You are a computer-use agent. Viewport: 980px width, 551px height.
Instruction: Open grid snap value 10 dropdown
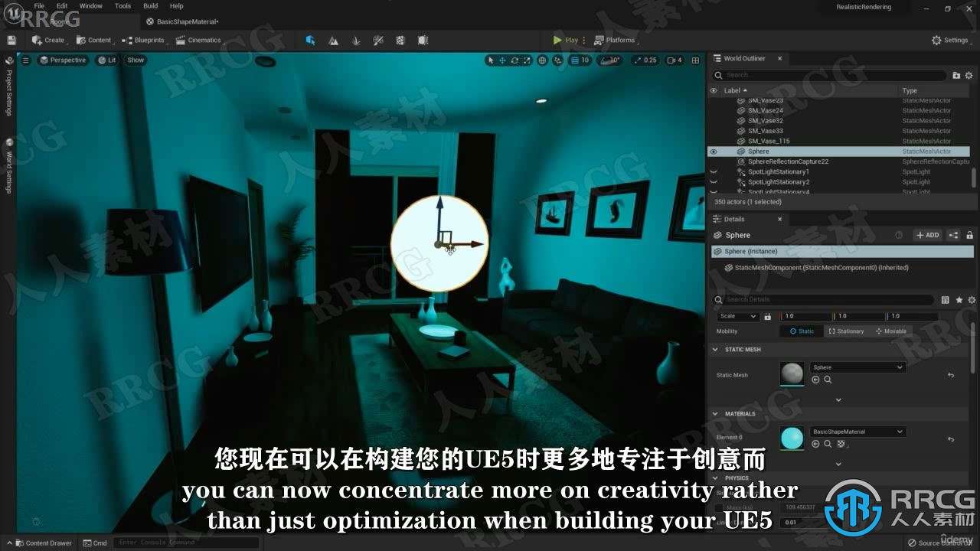click(586, 60)
